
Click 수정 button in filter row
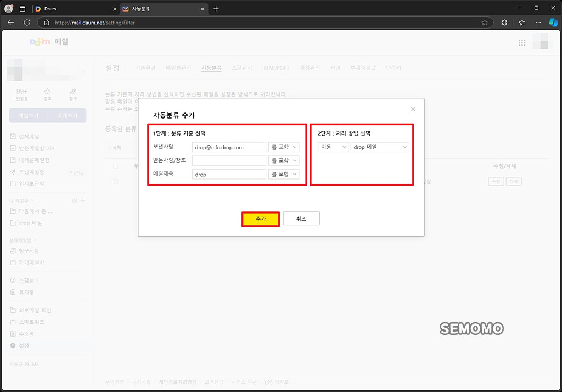point(496,182)
